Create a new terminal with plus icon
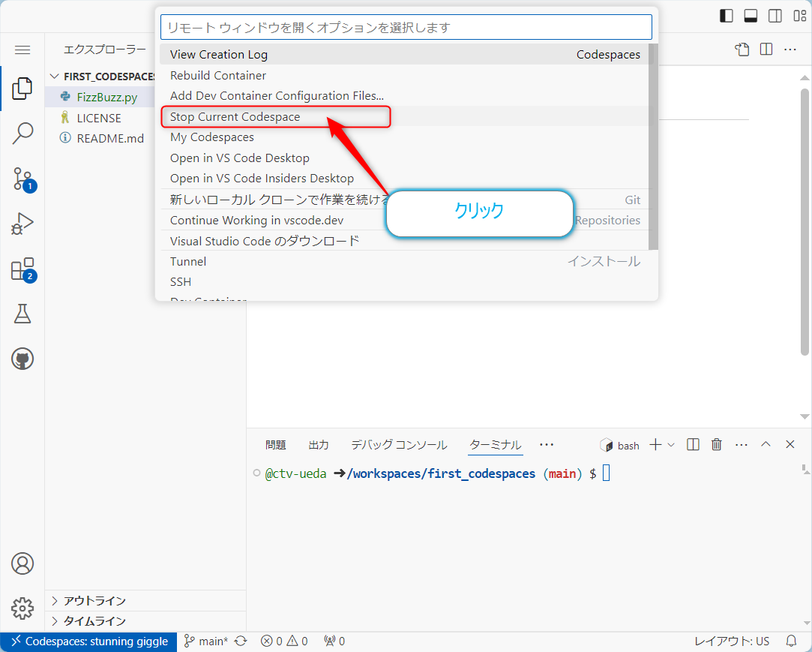This screenshot has width=812, height=652. pos(655,445)
